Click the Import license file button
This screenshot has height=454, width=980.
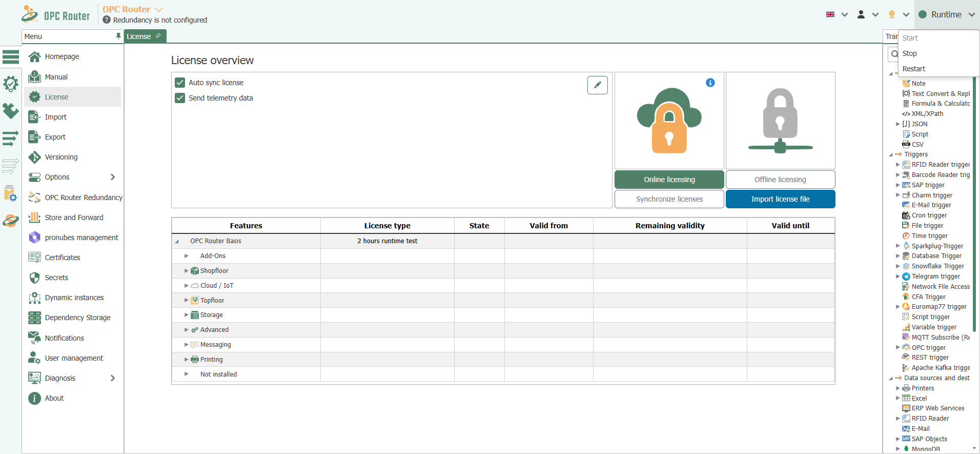tap(780, 199)
